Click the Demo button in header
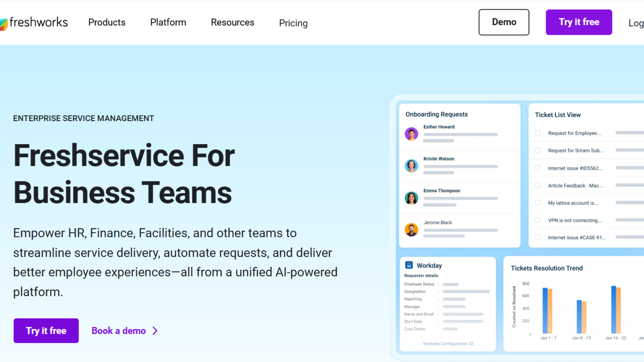Screen dimensions: 644x362 click(x=504, y=22)
